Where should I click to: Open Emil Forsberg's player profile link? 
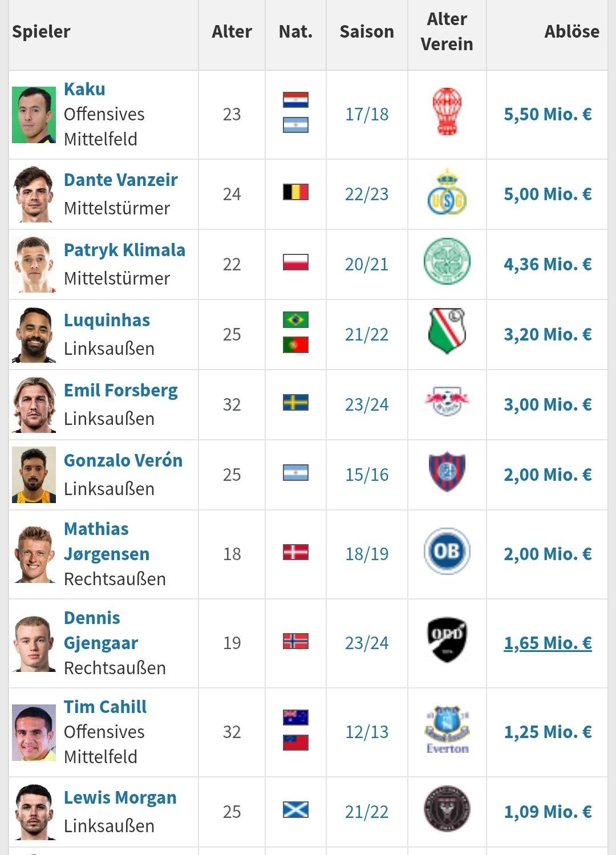(x=121, y=391)
